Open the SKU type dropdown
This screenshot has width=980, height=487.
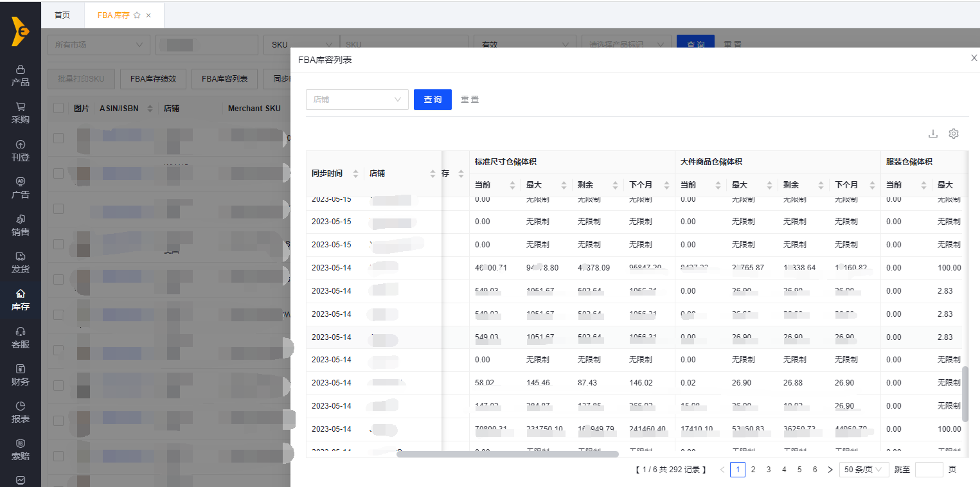(x=301, y=45)
